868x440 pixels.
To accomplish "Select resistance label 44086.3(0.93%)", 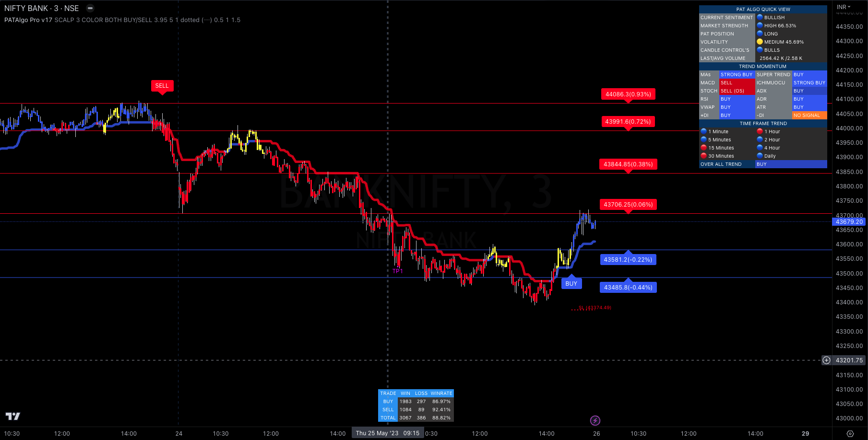I will (x=628, y=94).
